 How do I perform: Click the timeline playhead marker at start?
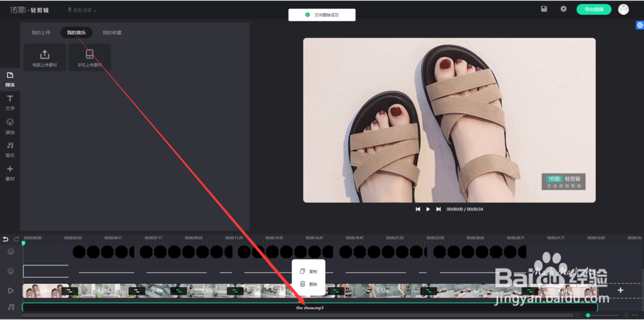click(23, 243)
